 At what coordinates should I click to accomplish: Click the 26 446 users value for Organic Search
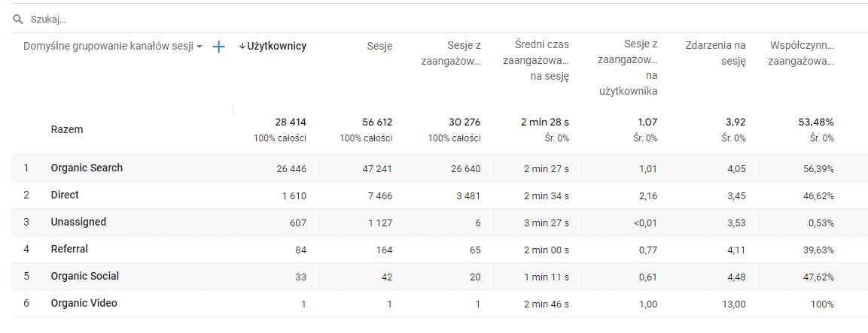[x=291, y=168]
